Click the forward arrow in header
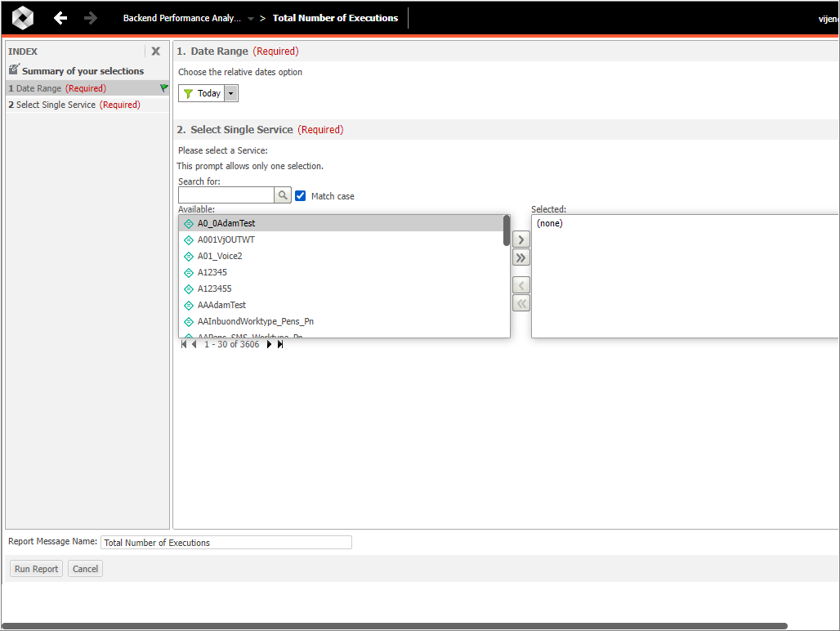This screenshot has width=840, height=631. coord(91,18)
